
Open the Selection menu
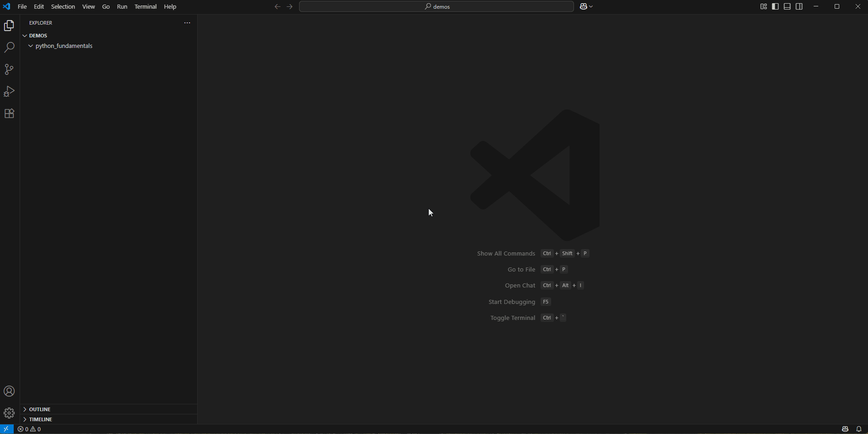pyautogui.click(x=63, y=6)
